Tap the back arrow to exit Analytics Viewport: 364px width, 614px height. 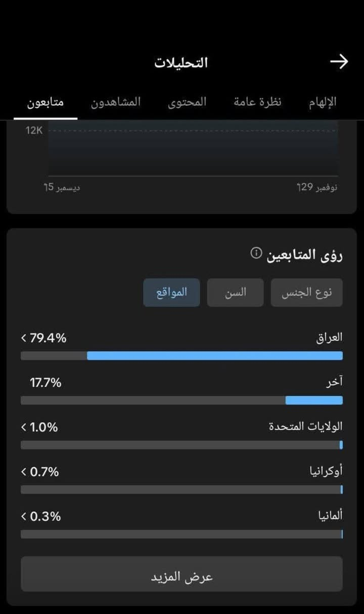(x=340, y=62)
